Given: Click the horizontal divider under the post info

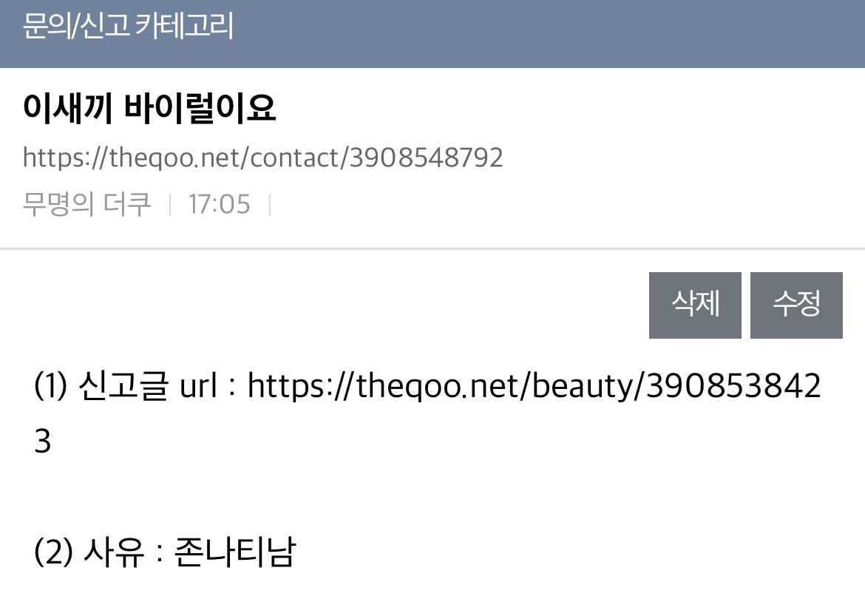Looking at the screenshot, I should tap(432, 249).
